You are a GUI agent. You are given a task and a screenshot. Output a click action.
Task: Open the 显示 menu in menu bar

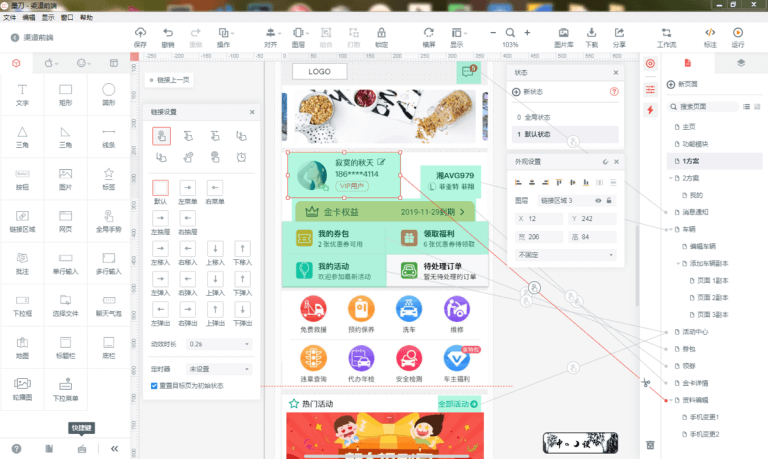[x=48, y=17]
